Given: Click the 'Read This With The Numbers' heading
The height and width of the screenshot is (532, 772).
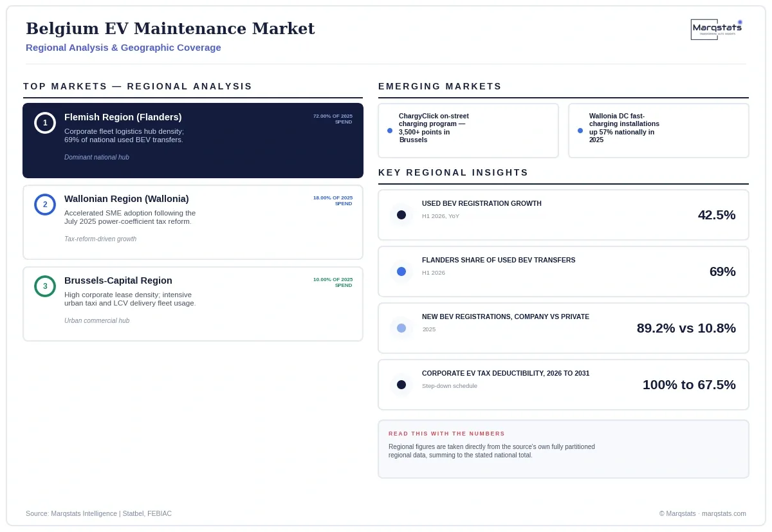Looking at the screenshot, I should pos(446,434).
